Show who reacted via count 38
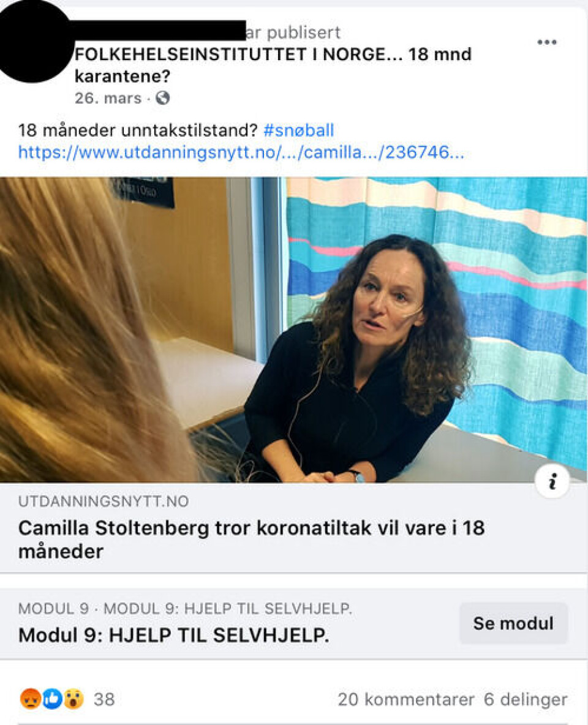This screenshot has height=725, width=588. coord(104,699)
